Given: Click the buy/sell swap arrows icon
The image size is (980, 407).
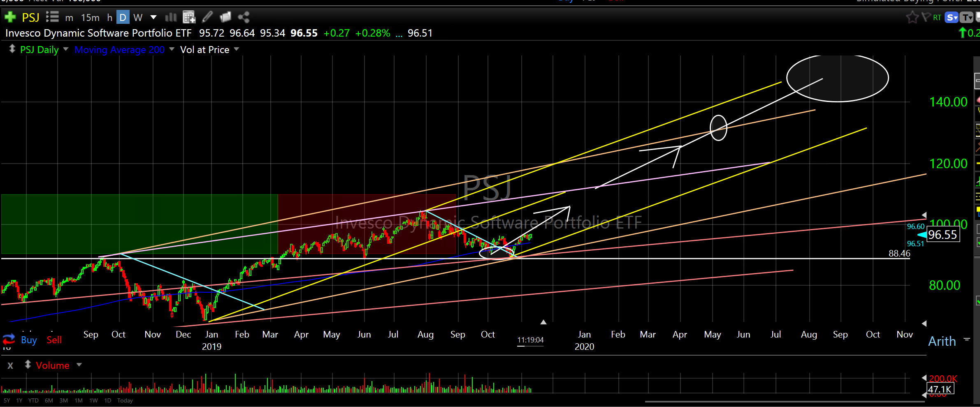Looking at the screenshot, I should click(x=9, y=340).
